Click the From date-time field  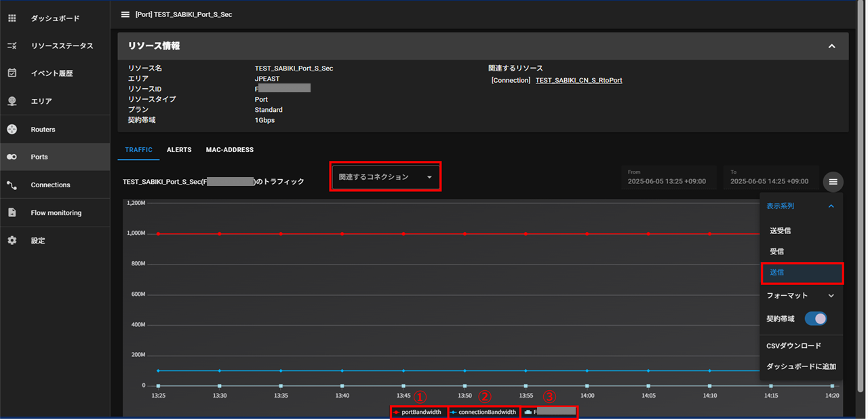click(x=667, y=177)
